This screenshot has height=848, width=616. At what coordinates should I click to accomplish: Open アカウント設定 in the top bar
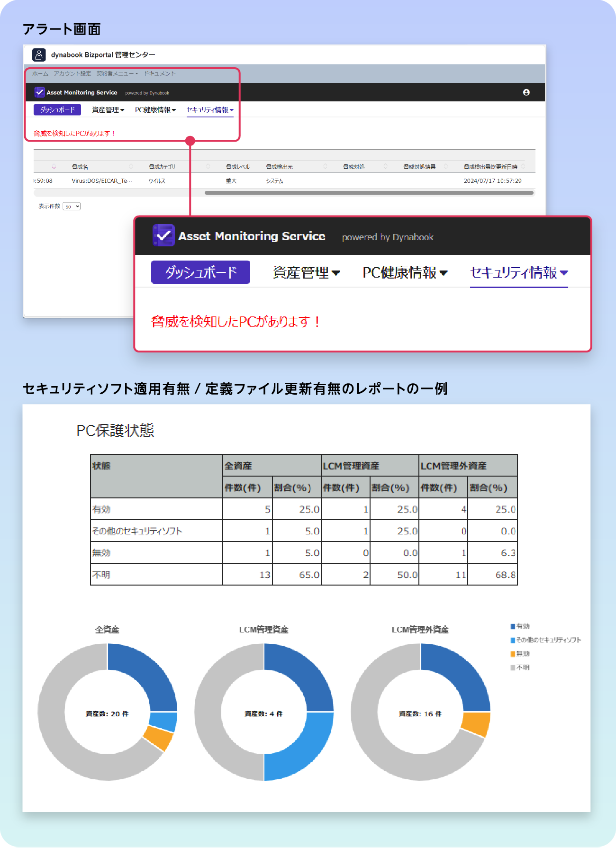point(72,73)
